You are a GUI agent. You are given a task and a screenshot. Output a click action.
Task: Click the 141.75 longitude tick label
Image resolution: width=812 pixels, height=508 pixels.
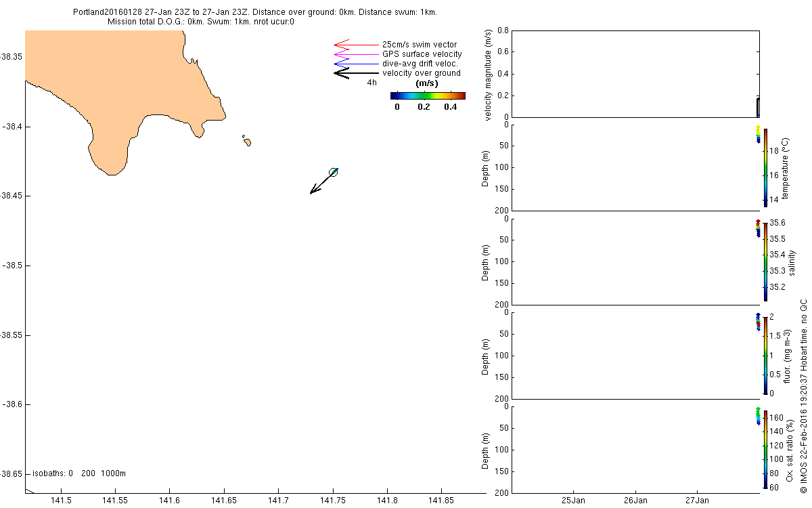333,501
